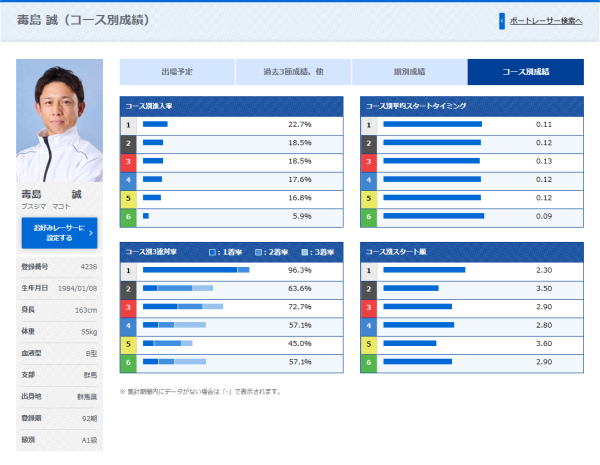Click green course 6 badge in コース別スタート順
600x465 pixels.
pyautogui.click(x=369, y=363)
